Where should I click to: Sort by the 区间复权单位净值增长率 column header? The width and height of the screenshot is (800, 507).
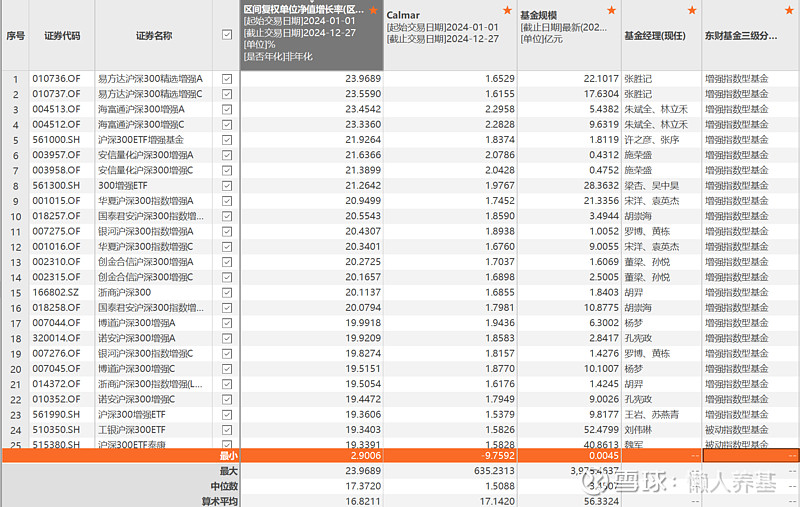312,35
